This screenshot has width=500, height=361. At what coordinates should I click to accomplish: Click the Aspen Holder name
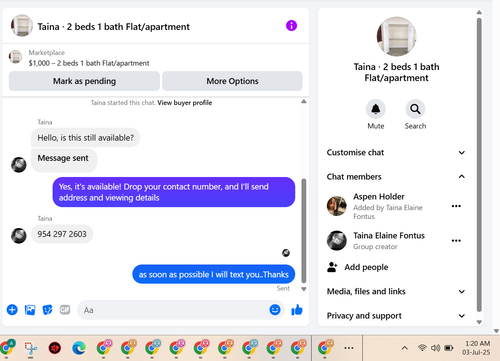tap(379, 196)
